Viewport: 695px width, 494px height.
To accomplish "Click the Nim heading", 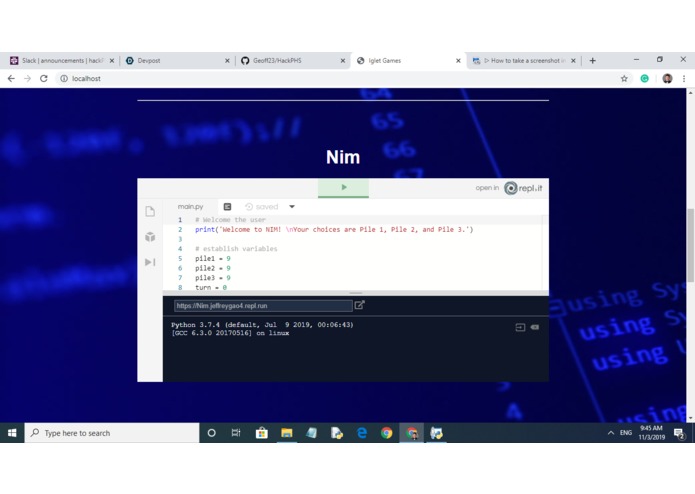I will (x=343, y=157).
